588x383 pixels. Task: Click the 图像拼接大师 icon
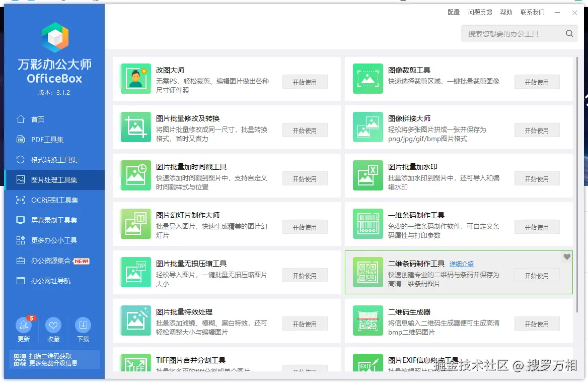[368, 127]
